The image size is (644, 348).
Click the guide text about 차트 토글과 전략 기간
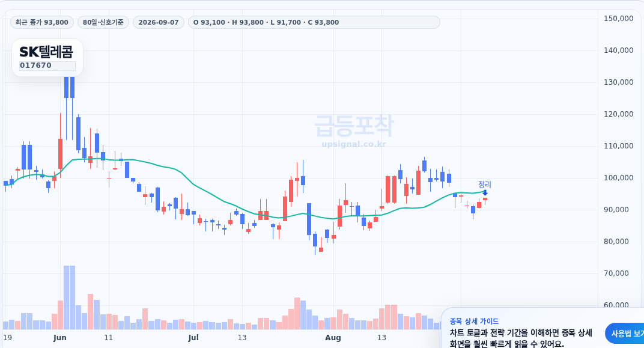(521, 338)
